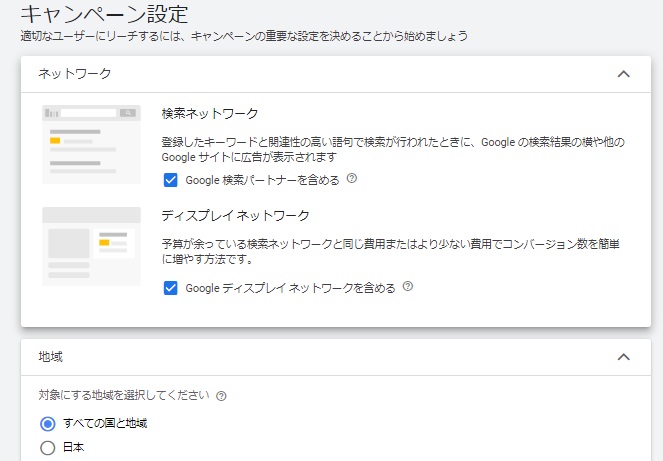Click the キャンペーン設定 page title
This screenshot has width=663, height=461.
click(104, 14)
